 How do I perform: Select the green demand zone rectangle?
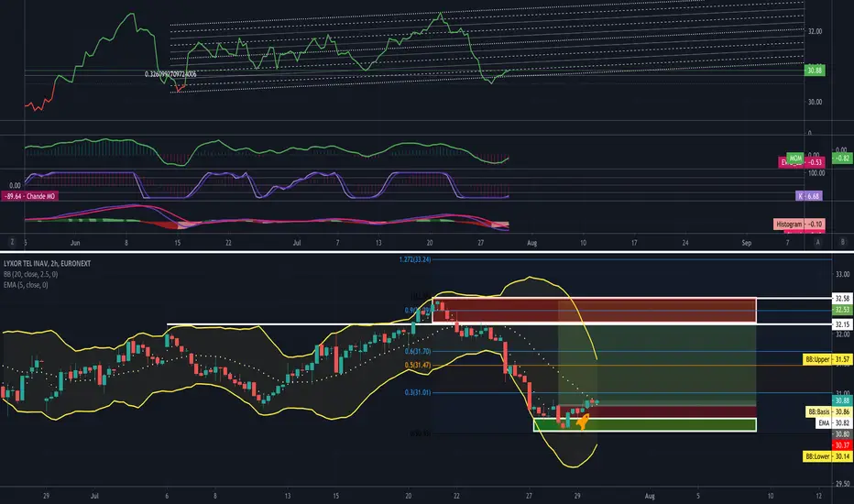645,424
